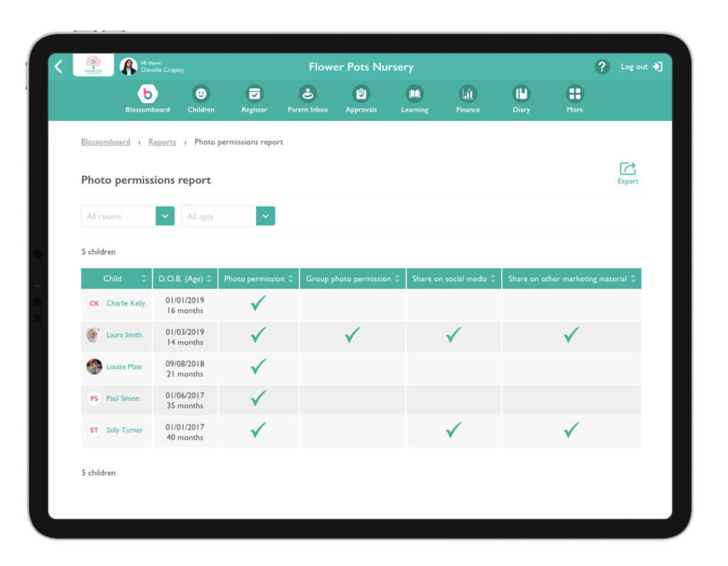Open the More grid icon

574,95
